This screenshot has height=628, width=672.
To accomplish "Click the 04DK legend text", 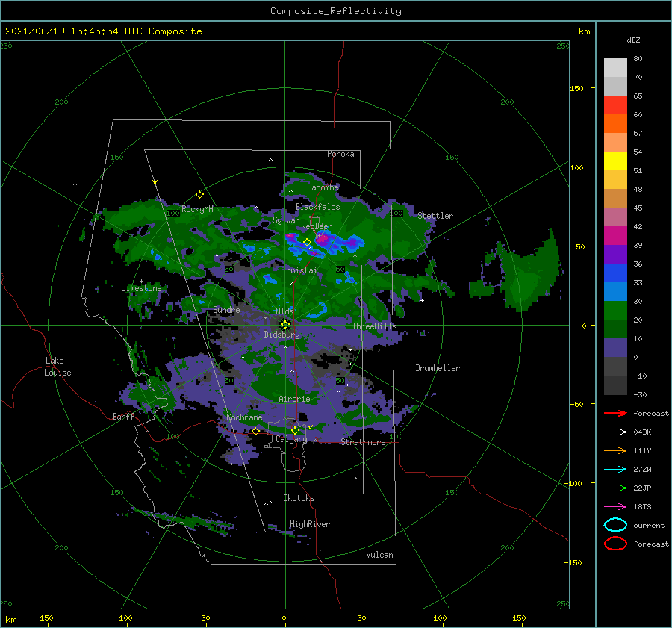I will tap(642, 432).
